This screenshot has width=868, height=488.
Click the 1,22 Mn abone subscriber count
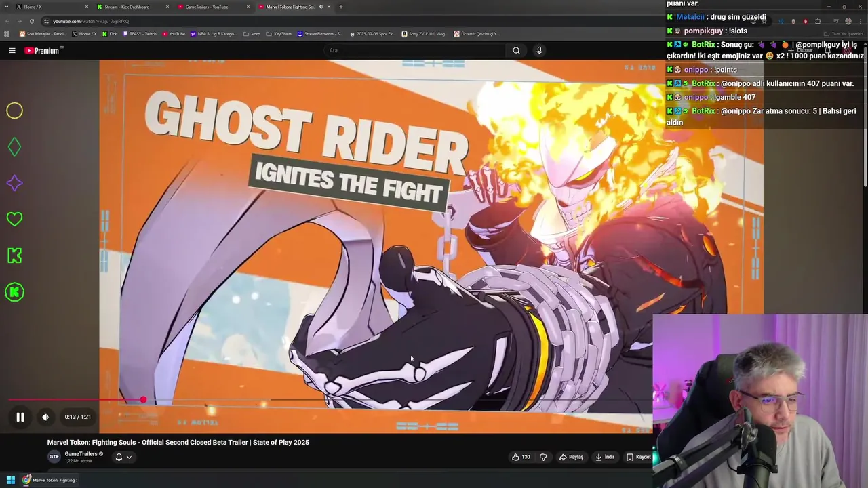78,461
